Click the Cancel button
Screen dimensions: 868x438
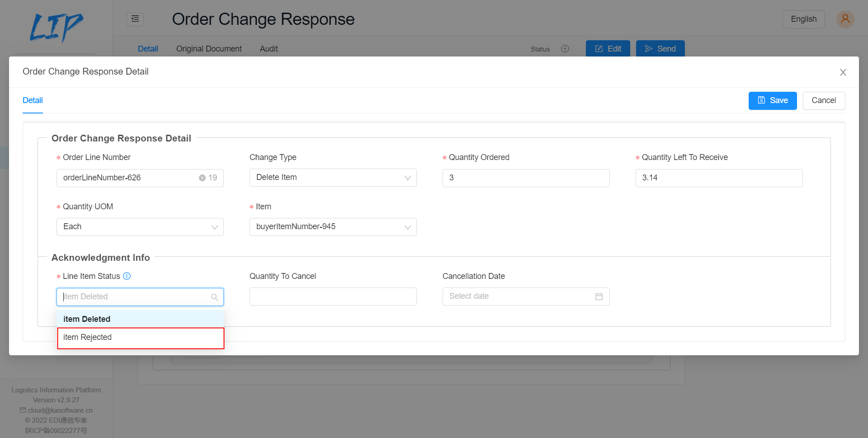pos(824,100)
